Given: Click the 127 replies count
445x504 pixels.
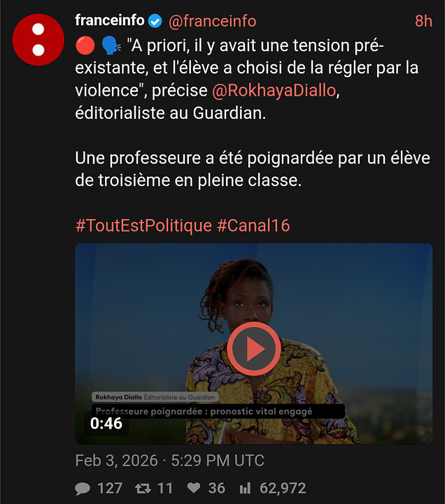Looking at the screenshot, I should [110, 489].
